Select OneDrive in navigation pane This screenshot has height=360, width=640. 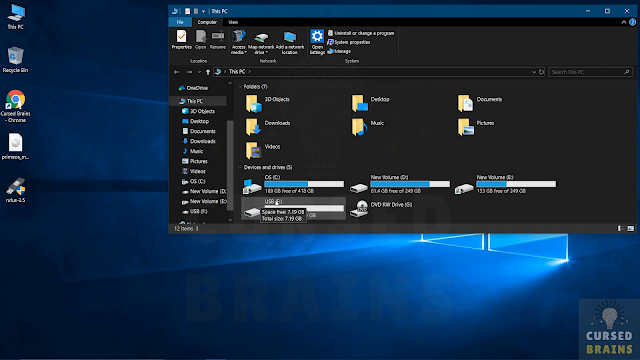[x=198, y=88]
